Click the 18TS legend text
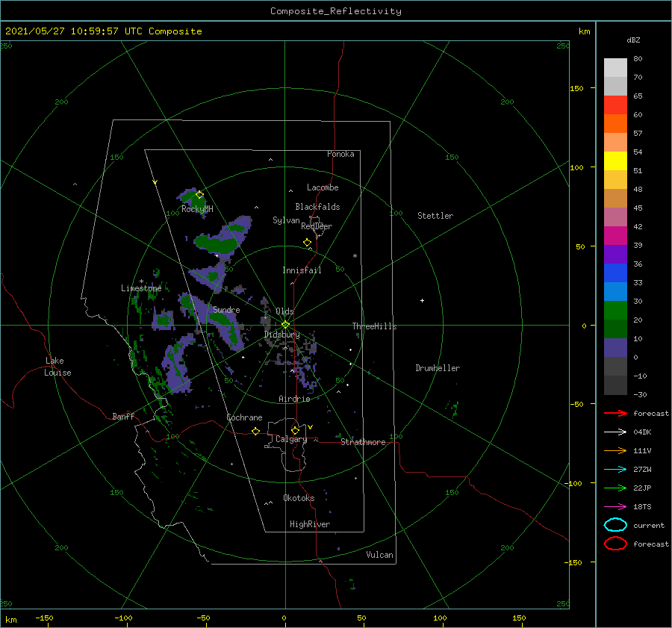The width and height of the screenshot is (672, 628). tap(642, 507)
